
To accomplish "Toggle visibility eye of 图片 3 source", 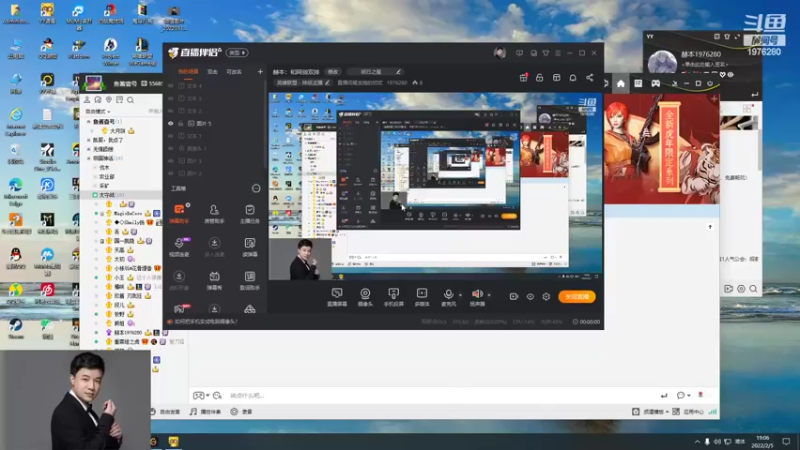I will (171, 161).
